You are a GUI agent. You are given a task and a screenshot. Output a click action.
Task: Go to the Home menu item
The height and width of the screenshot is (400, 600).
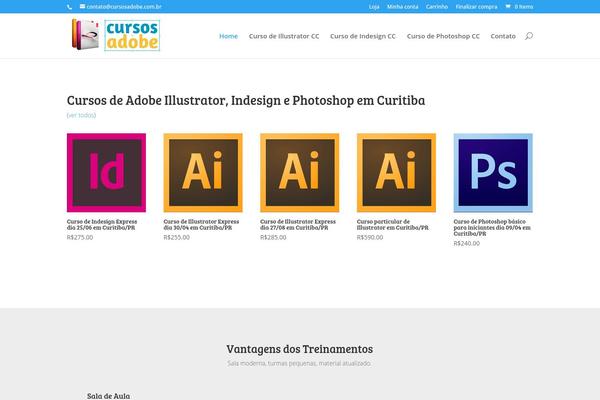pyautogui.click(x=228, y=36)
